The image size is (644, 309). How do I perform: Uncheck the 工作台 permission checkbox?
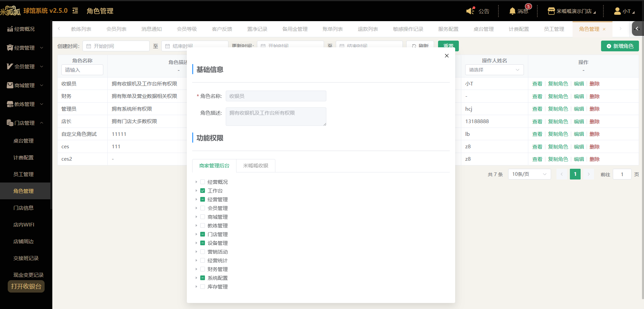pyautogui.click(x=203, y=191)
